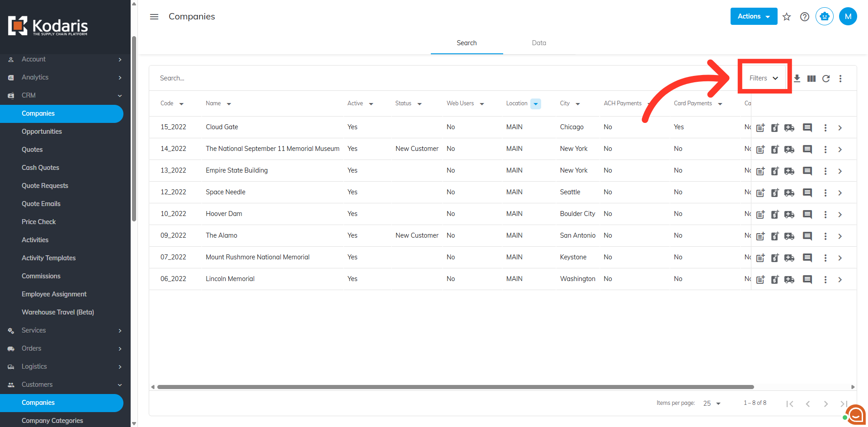This screenshot has height=427, width=868.
Task: Select the Empire State Building name cell
Action: point(237,170)
